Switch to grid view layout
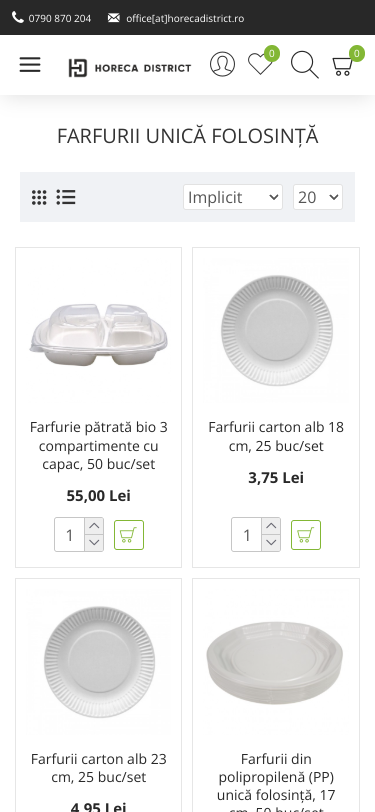The image size is (375, 812). [39, 197]
